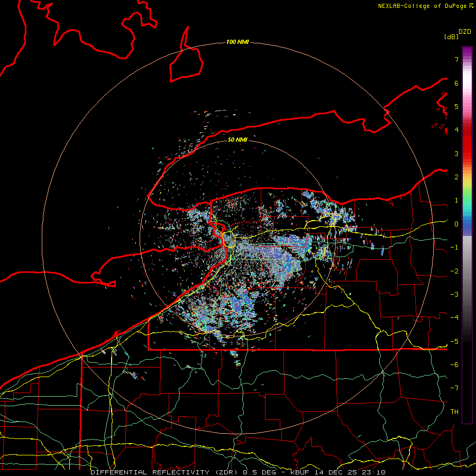Click the [dB] unit label
This screenshot has width=476, height=476.
click(451, 36)
